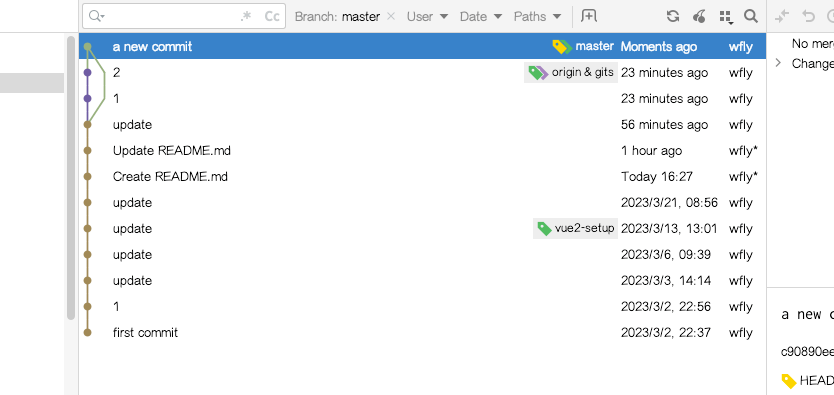The width and height of the screenshot is (834, 395).
Task: Click the yellow master branch tag icon
Action: coord(562,47)
